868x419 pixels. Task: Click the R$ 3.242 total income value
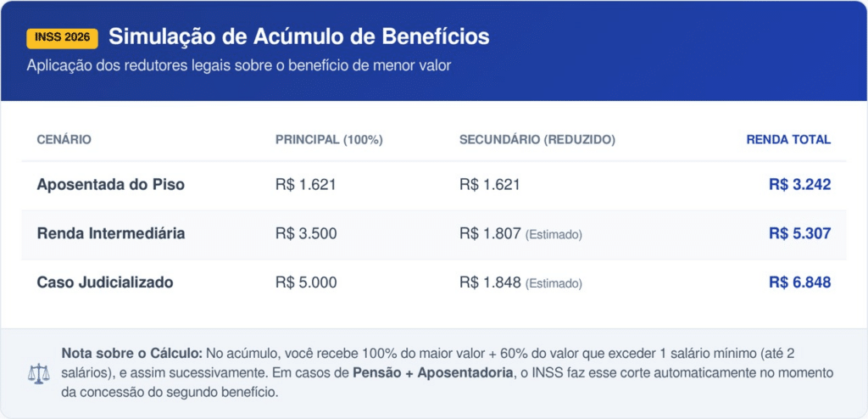pyautogui.click(x=799, y=184)
